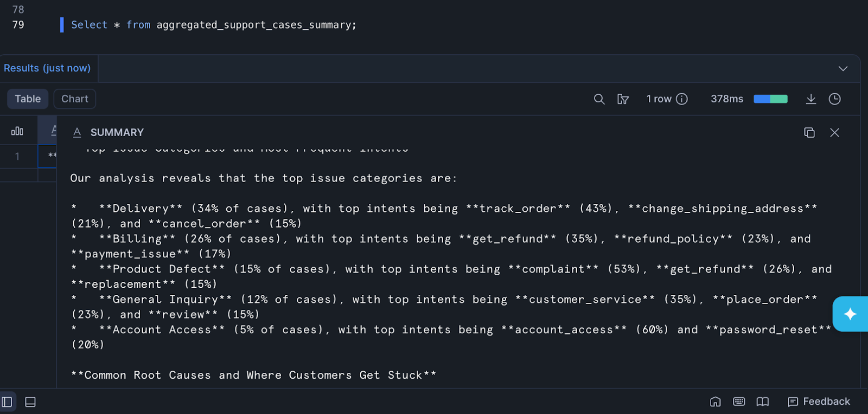Collapse the Results panel with the chevron
This screenshot has width=868, height=414.
[843, 68]
